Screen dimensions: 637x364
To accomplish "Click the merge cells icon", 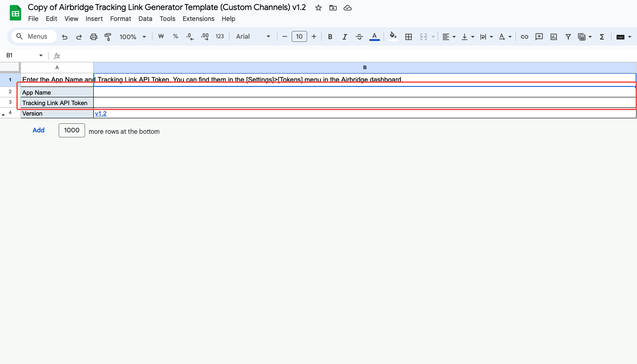I will click(x=424, y=37).
